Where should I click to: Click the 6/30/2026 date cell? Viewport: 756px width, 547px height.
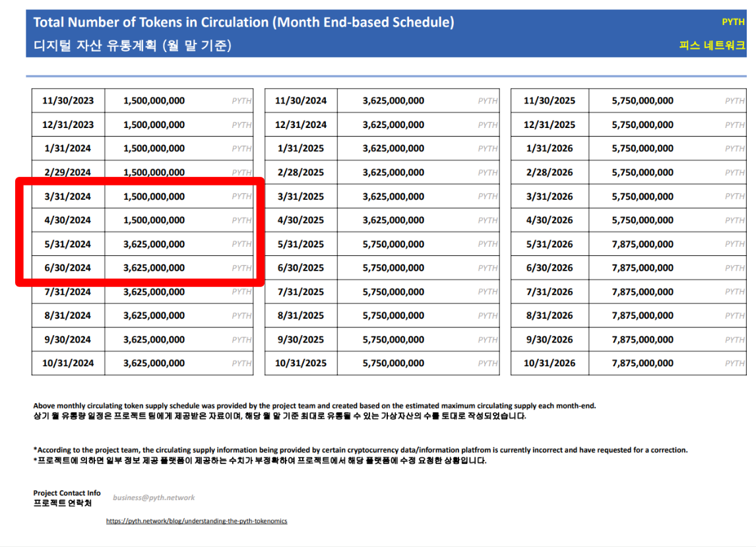(550, 268)
